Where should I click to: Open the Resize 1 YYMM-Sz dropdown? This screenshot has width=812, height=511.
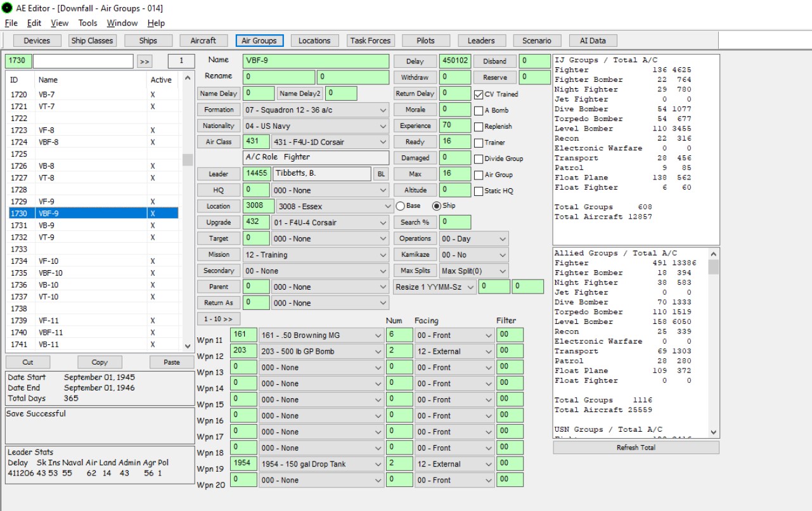pos(435,287)
